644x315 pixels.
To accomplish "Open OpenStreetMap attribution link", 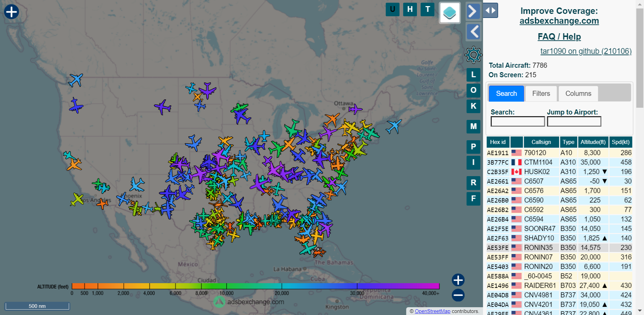I will pos(432,311).
